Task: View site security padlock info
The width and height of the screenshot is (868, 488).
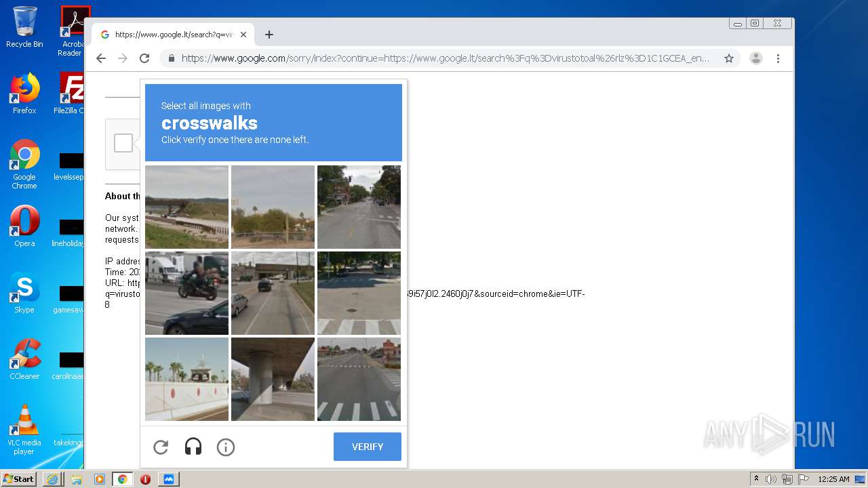Action: pos(172,58)
